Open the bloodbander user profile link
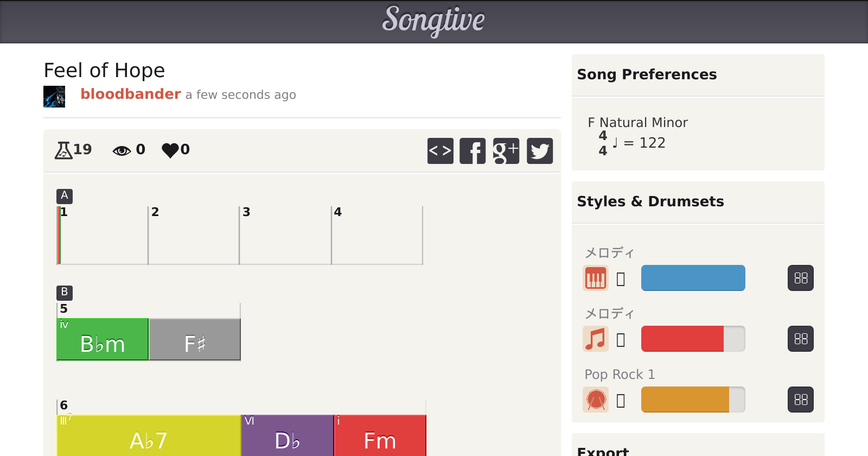The height and width of the screenshot is (456, 868). (x=130, y=94)
